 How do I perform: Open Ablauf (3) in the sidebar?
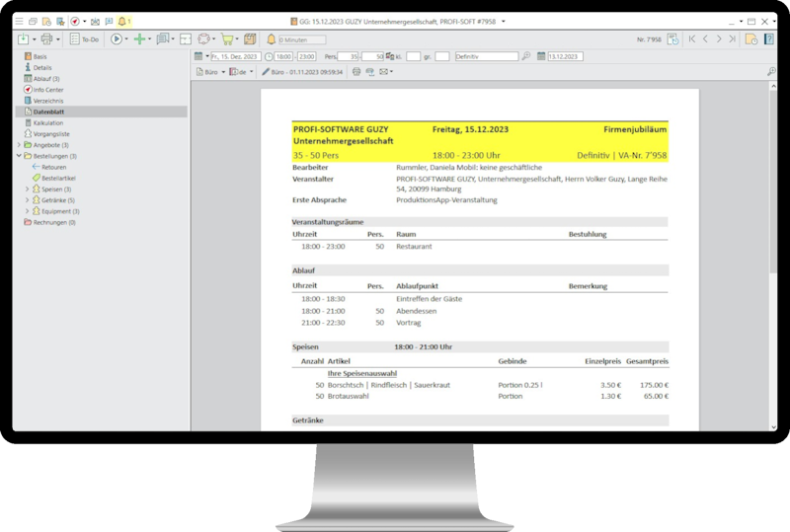click(41, 79)
